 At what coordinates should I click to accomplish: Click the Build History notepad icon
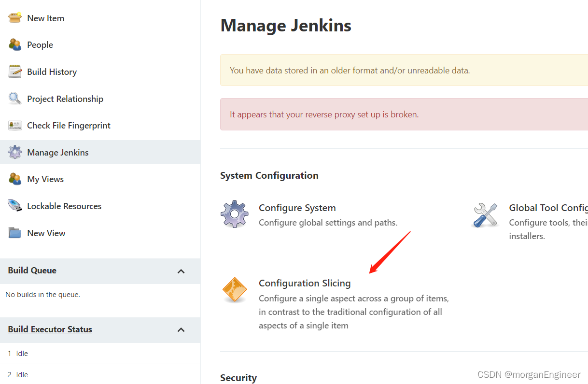tap(15, 71)
